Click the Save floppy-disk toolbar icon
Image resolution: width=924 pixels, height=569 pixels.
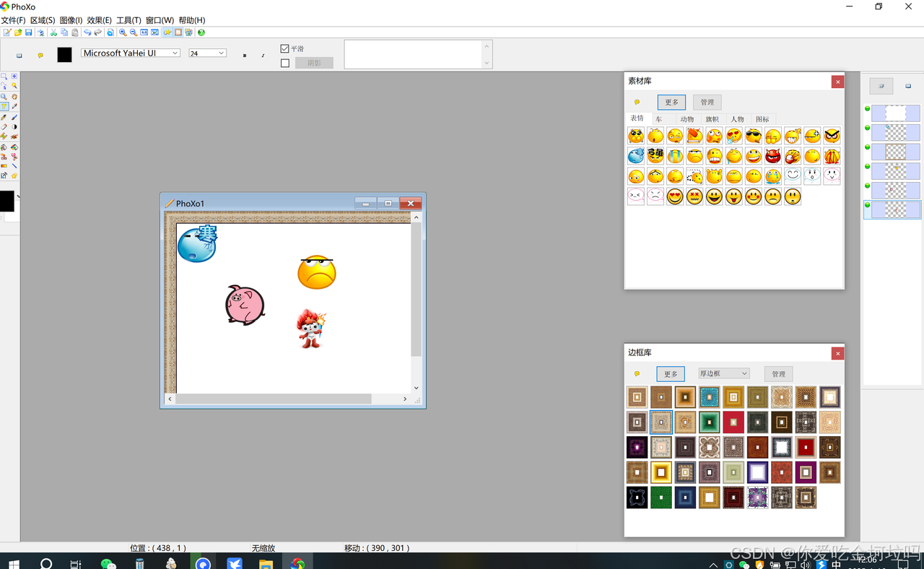coord(28,32)
